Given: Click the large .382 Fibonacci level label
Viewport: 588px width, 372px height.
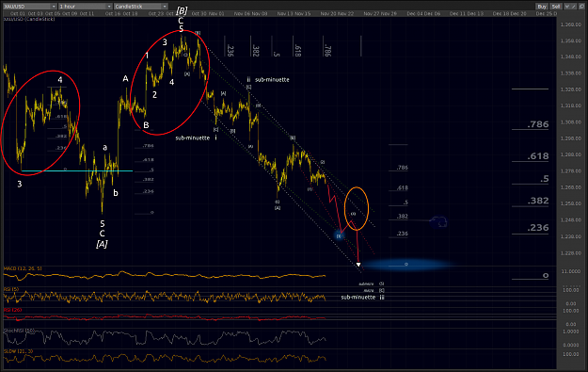Looking at the screenshot, I should point(538,201).
